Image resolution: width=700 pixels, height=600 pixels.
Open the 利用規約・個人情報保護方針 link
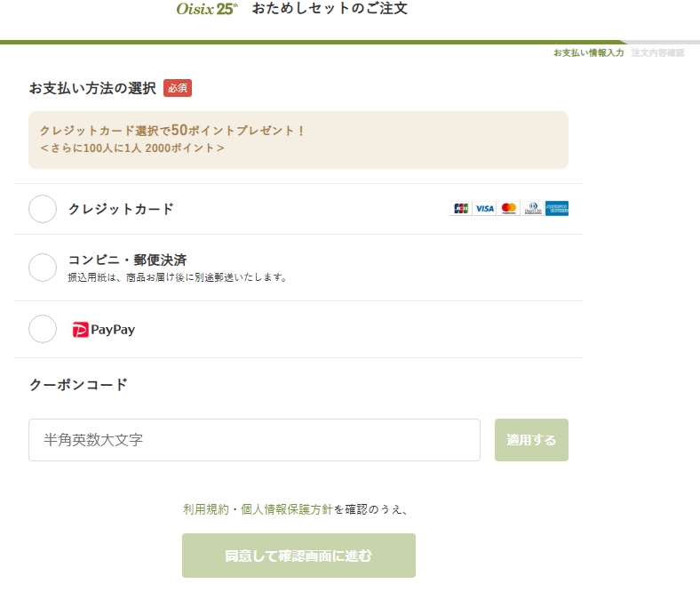pos(258,509)
